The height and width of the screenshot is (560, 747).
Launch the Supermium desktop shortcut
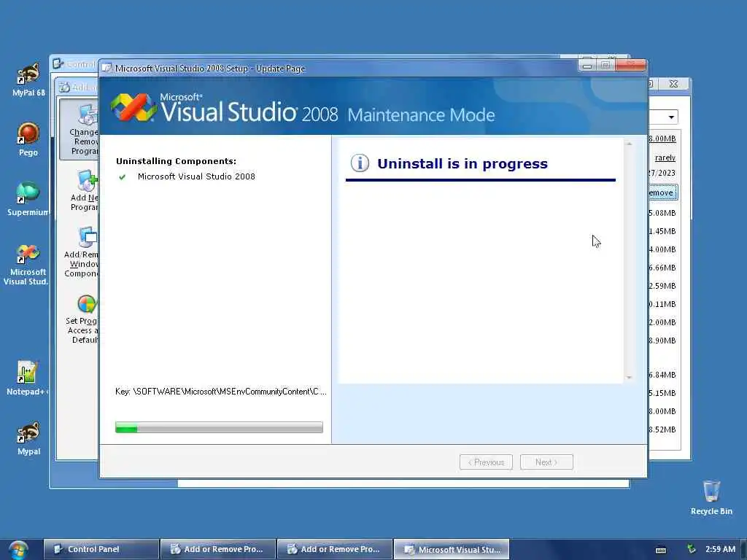coord(27,199)
